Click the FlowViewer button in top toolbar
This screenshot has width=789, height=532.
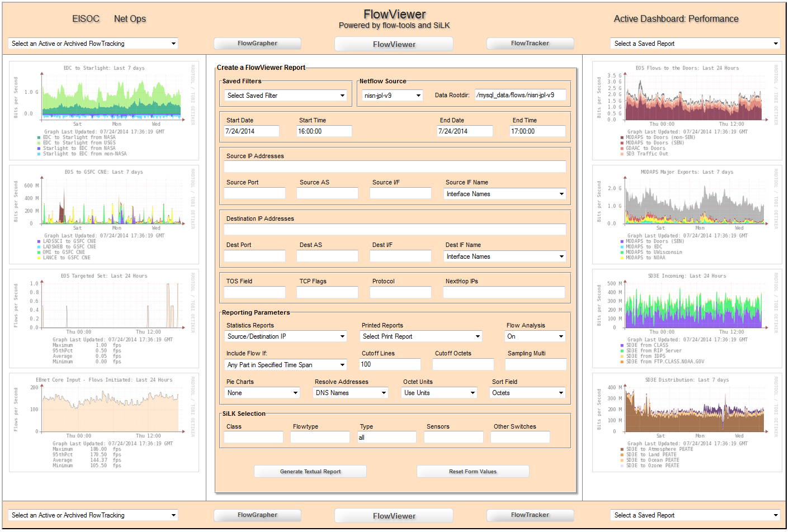coord(394,44)
